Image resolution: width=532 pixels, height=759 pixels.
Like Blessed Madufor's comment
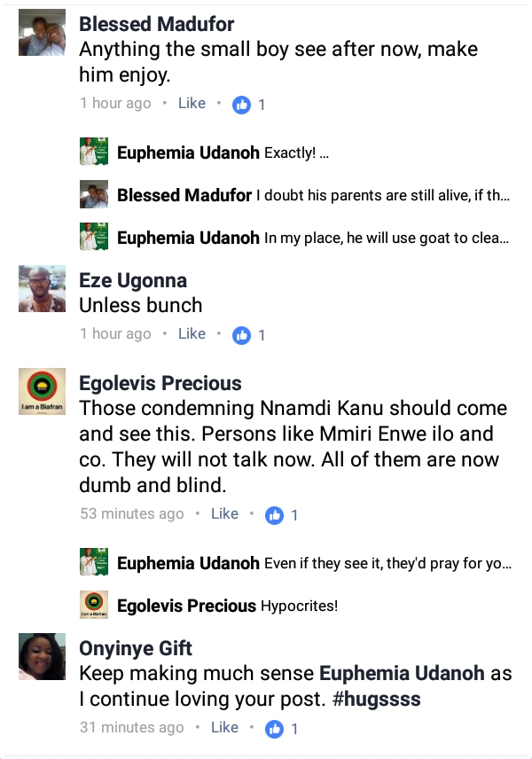[x=192, y=104]
